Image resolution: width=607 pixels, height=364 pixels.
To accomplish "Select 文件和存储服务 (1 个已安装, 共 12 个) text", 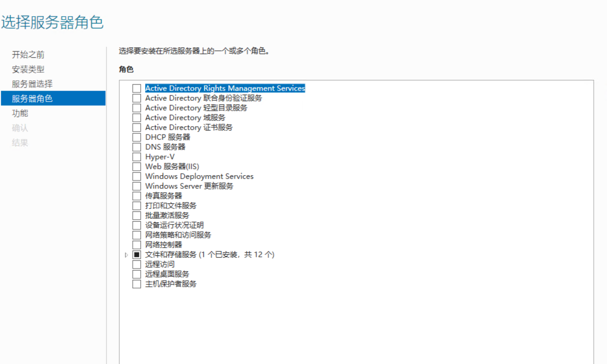I will 210,255.
